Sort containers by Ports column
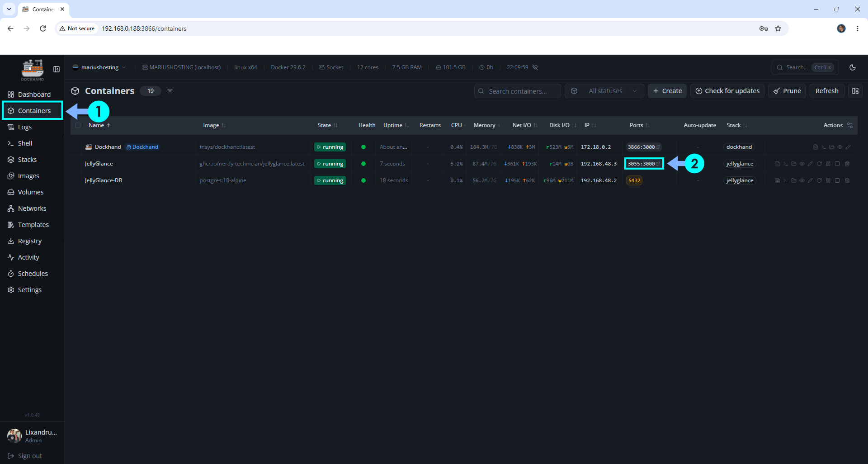Image resolution: width=868 pixels, height=464 pixels. coord(640,125)
